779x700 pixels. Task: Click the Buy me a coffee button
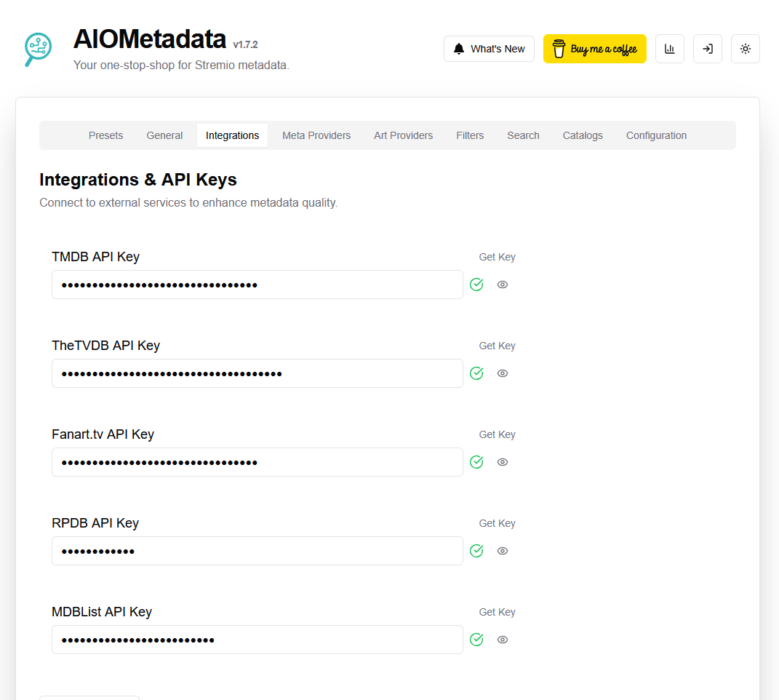(x=594, y=49)
